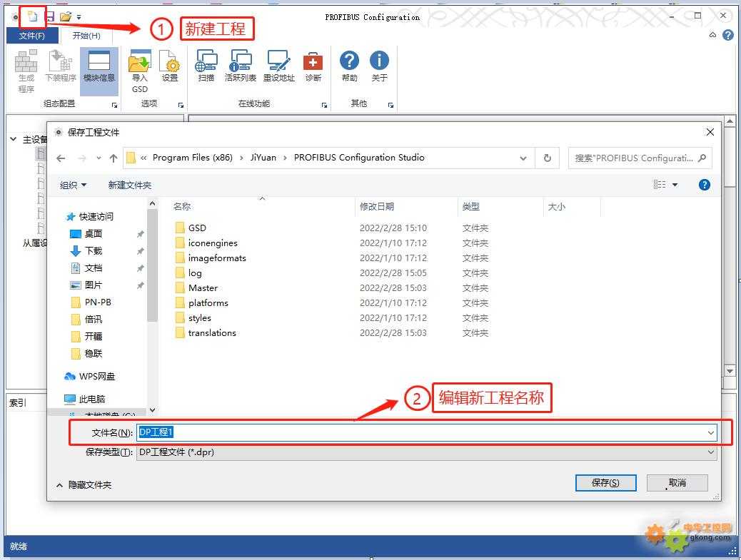Open the 保存类型 combo box
Image resolution: width=741 pixels, height=560 pixels.
(427, 452)
